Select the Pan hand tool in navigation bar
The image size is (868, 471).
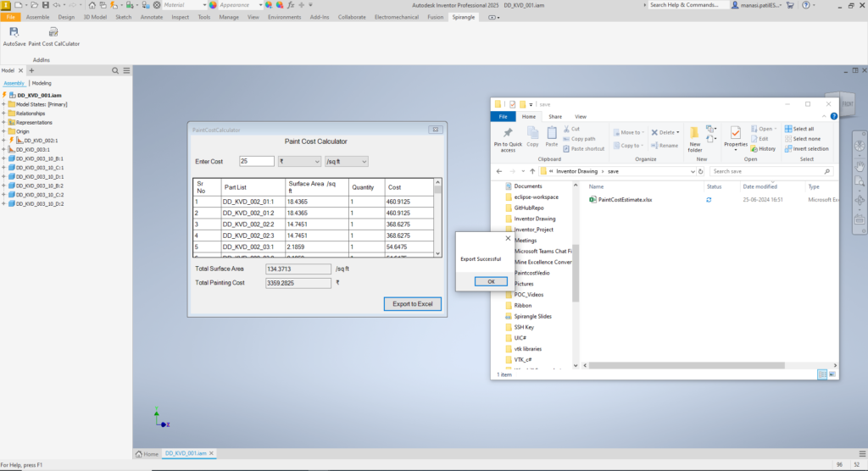pyautogui.click(x=860, y=165)
